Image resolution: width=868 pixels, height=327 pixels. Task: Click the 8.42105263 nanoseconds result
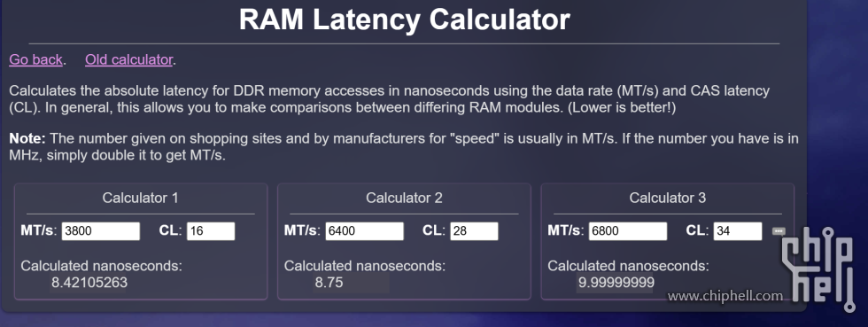pyautogui.click(x=89, y=283)
